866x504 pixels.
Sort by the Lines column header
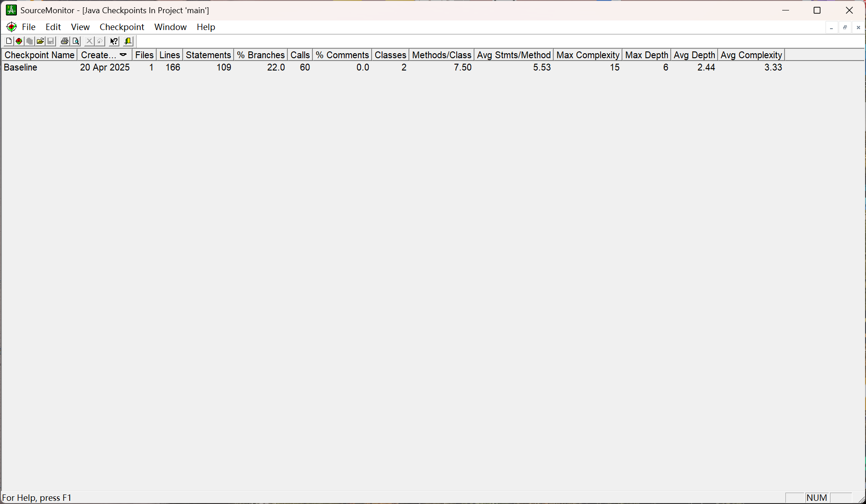(x=170, y=55)
